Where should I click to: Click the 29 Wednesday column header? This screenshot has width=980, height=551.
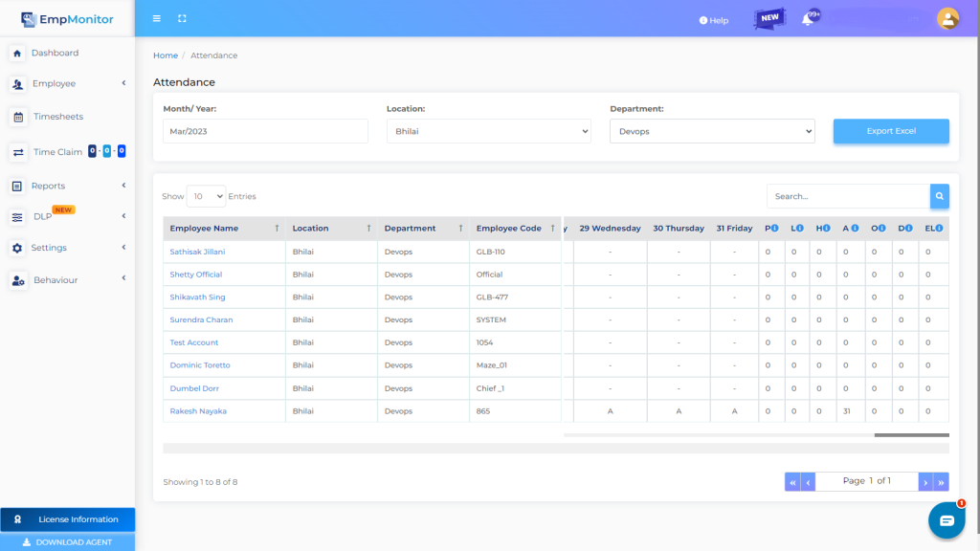click(x=610, y=228)
